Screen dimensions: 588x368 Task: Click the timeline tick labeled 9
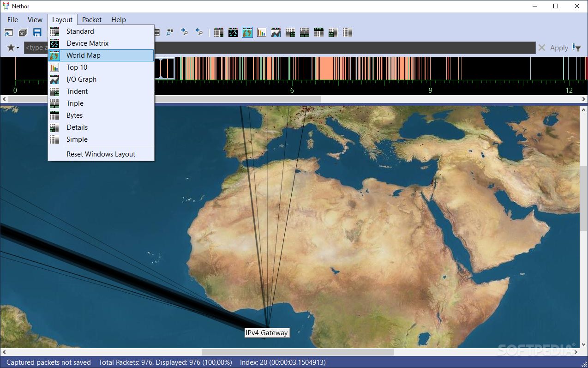point(431,90)
